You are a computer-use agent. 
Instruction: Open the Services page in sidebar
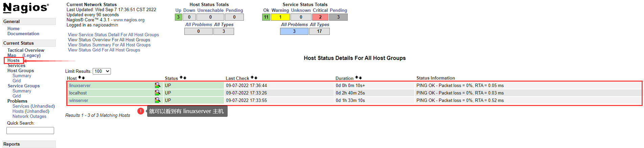point(17,65)
